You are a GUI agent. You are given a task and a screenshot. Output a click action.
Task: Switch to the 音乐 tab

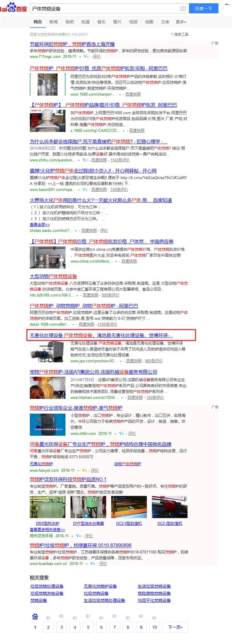pos(101,22)
